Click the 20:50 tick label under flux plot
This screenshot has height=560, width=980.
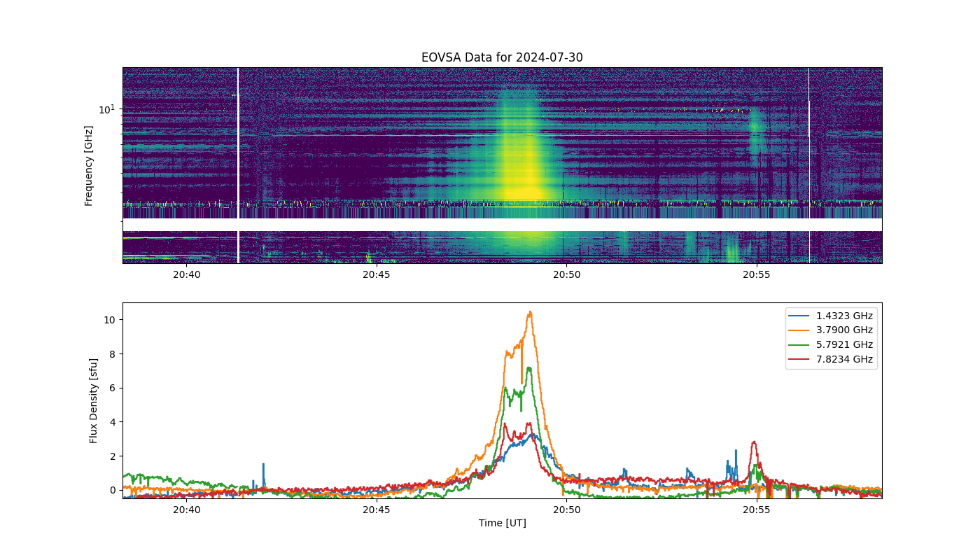tap(566, 510)
